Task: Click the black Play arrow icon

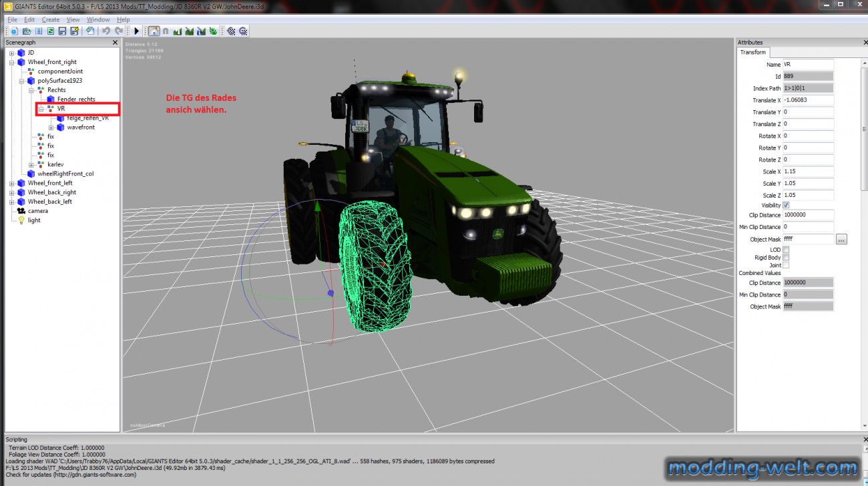Action: click(137, 31)
